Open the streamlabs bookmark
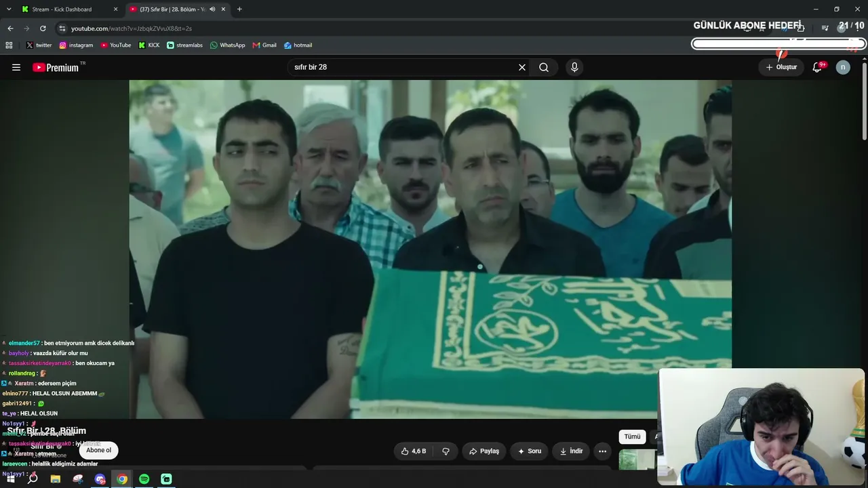The image size is (868, 488). point(184,45)
